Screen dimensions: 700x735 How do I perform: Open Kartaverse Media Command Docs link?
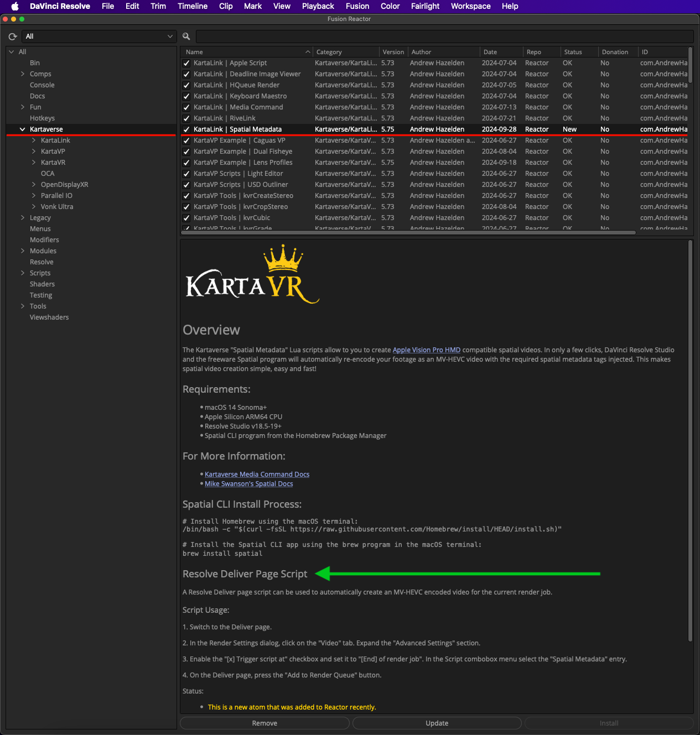(x=257, y=475)
